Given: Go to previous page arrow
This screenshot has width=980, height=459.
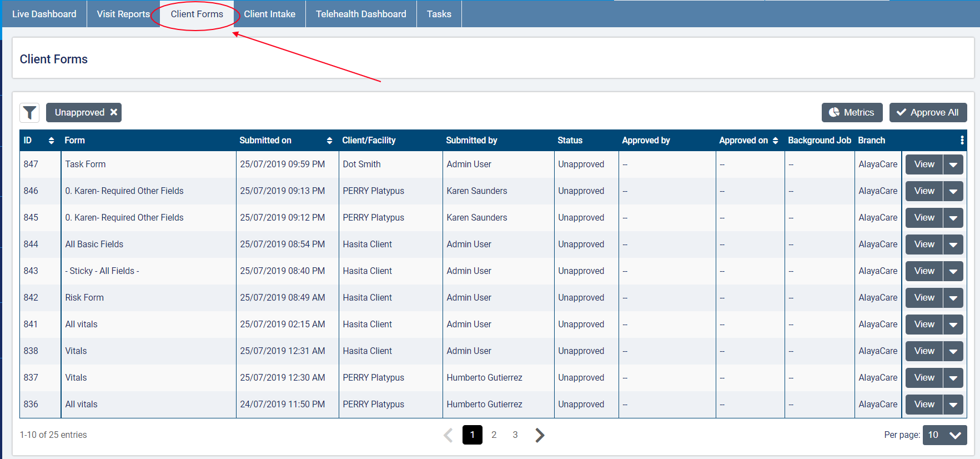Looking at the screenshot, I should 449,435.
